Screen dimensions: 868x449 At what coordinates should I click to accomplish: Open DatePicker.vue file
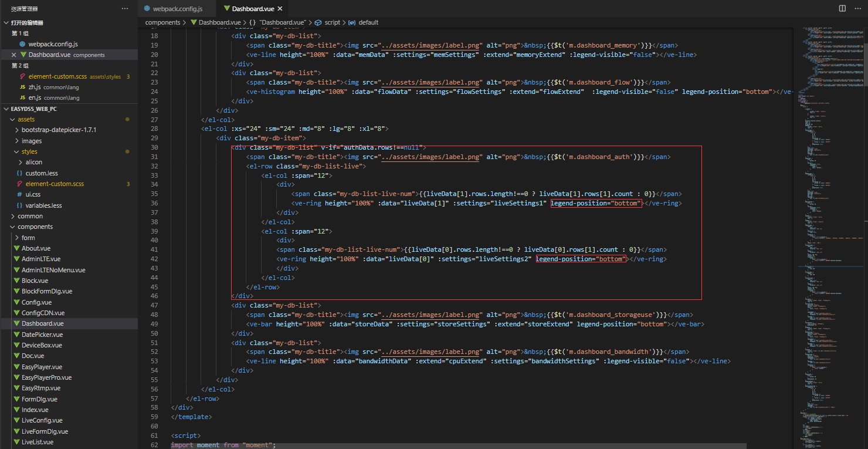tap(69, 335)
